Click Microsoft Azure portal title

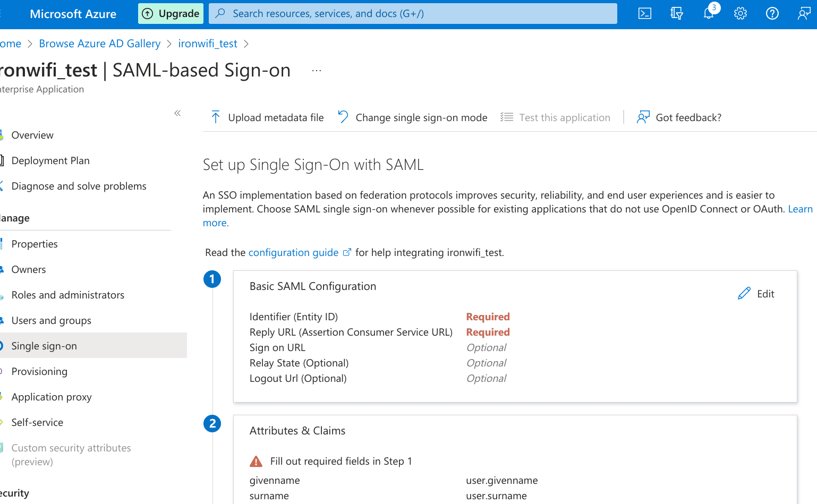(73, 14)
